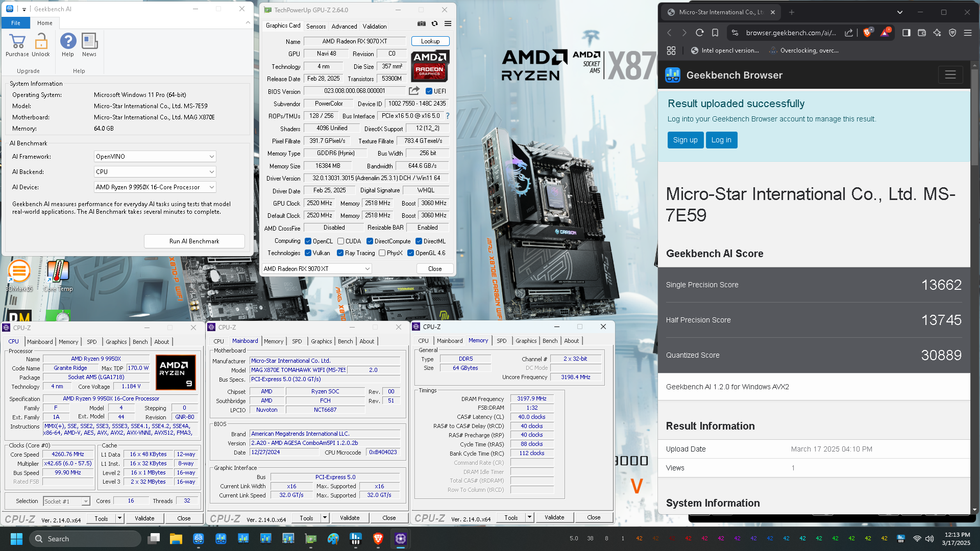Click Brave Shields lion icon
Image resolution: width=980 pixels, height=551 pixels.
867,33
